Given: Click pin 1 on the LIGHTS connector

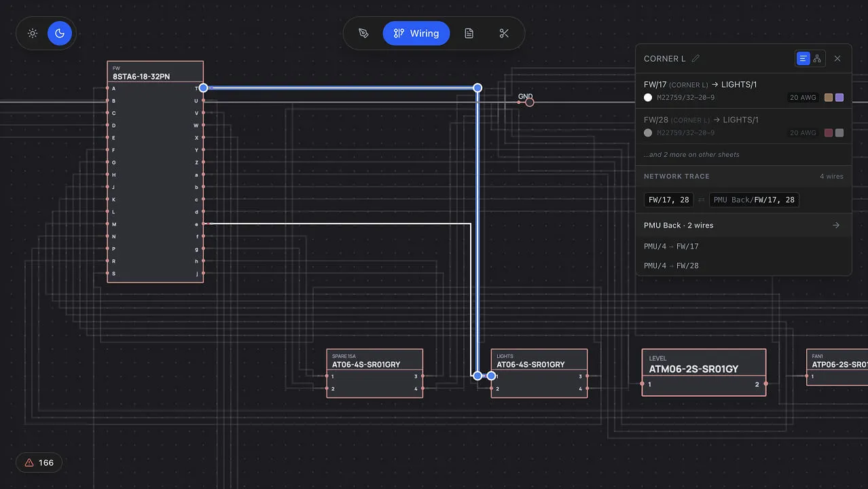Looking at the screenshot, I should (x=492, y=376).
